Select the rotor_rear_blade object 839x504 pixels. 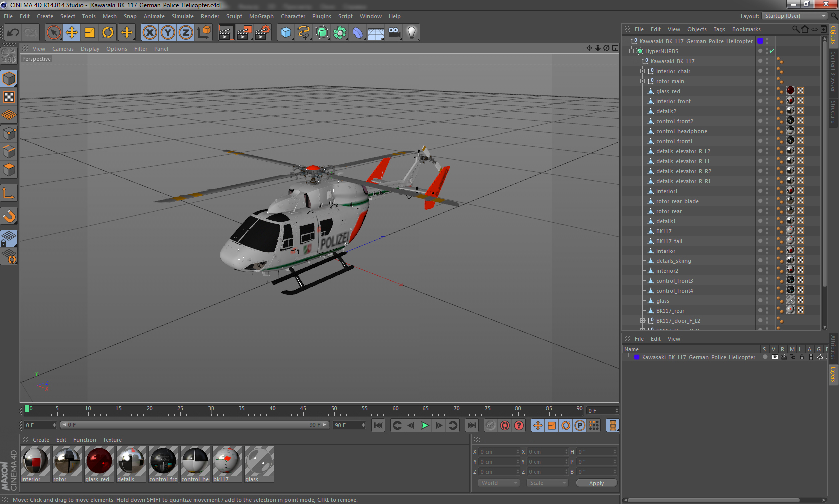pyautogui.click(x=677, y=201)
